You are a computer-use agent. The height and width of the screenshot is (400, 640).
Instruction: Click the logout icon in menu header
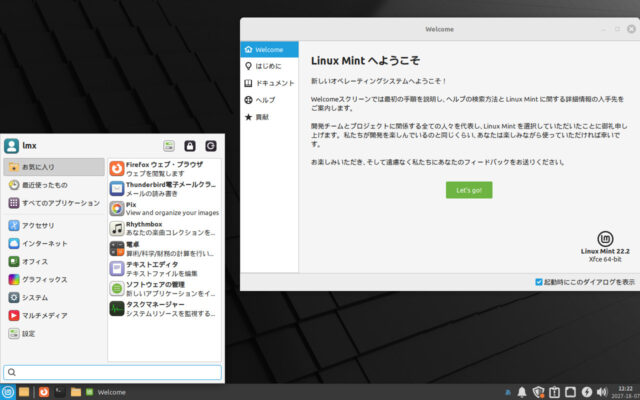pyautogui.click(x=211, y=146)
